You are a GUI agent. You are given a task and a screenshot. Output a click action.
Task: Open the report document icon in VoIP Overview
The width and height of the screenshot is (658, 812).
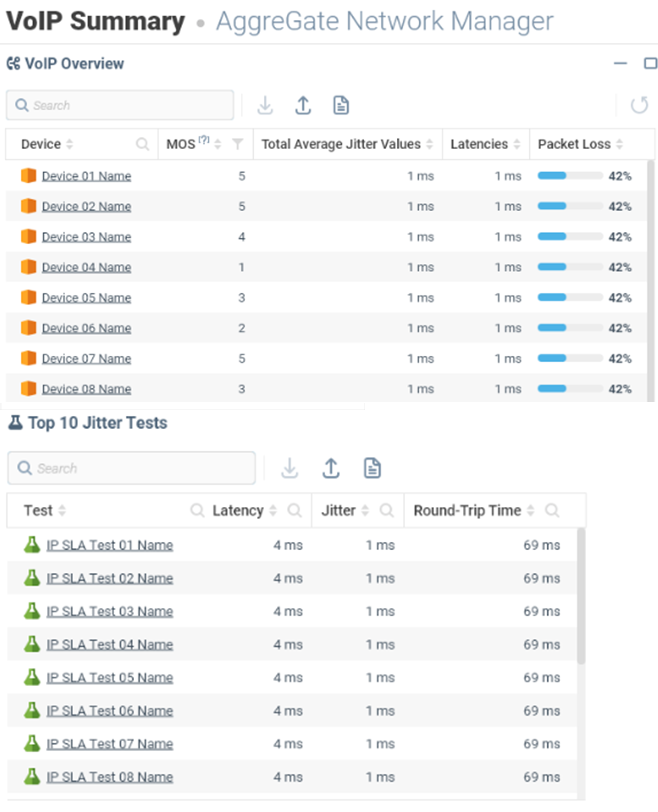(x=341, y=105)
